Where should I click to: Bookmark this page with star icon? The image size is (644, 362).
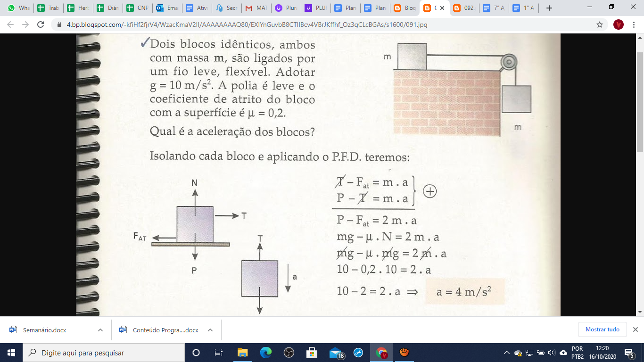[x=600, y=25]
